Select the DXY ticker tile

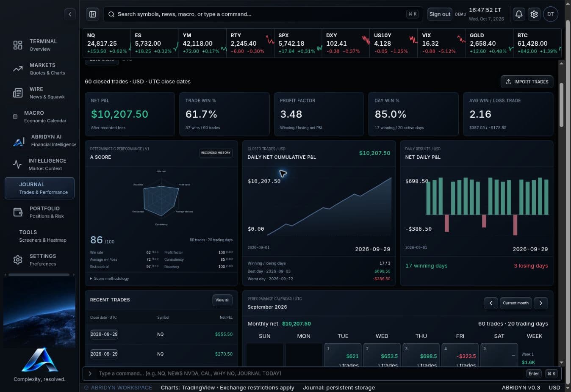point(346,43)
